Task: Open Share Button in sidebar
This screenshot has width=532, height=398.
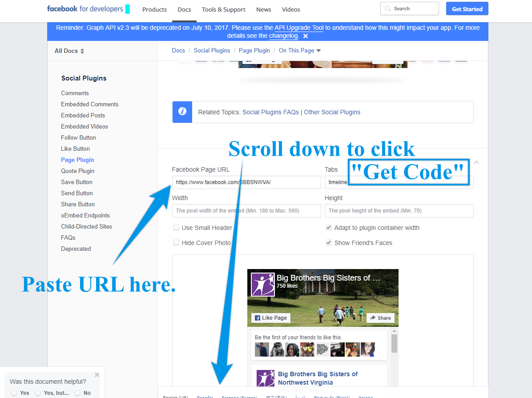Action: pyautogui.click(x=78, y=204)
